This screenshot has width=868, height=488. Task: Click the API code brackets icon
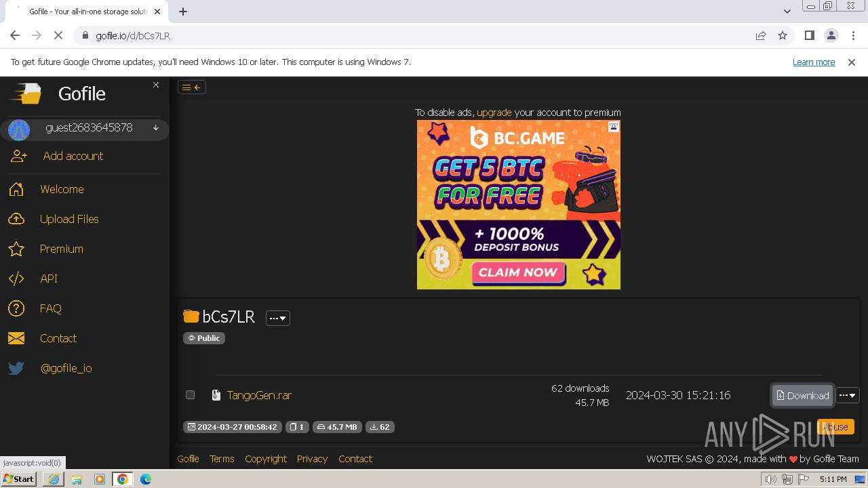click(x=16, y=279)
